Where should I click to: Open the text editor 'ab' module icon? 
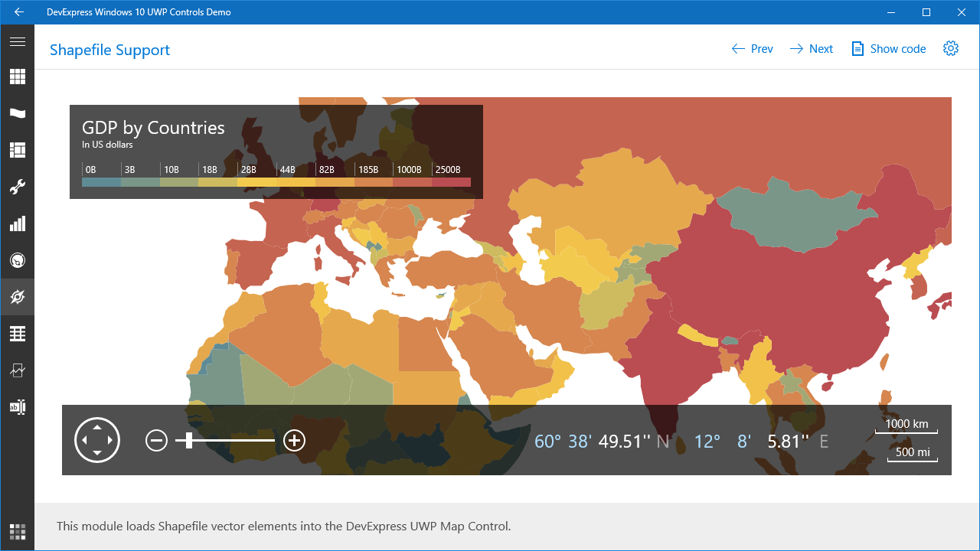18,406
